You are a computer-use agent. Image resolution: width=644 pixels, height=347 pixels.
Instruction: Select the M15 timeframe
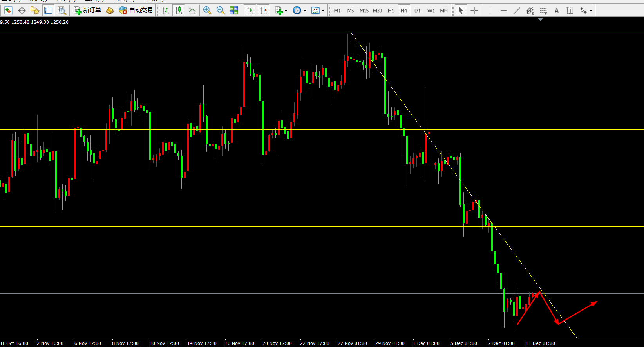(x=364, y=11)
